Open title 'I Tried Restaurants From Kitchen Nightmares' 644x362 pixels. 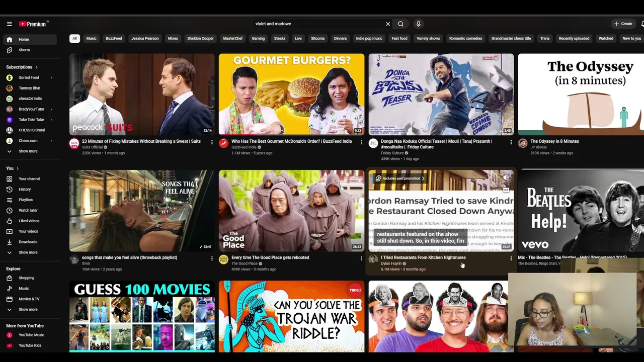(x=423, y=257)
